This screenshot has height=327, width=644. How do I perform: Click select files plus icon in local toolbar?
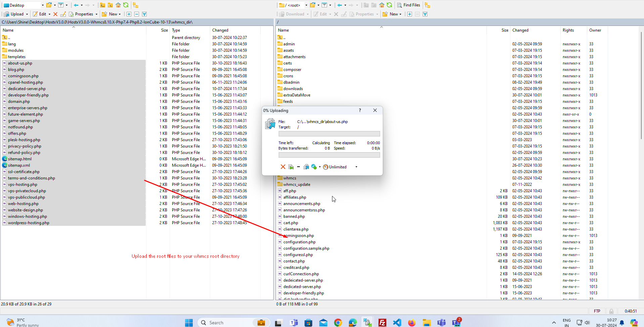click(x=129, y=14)
